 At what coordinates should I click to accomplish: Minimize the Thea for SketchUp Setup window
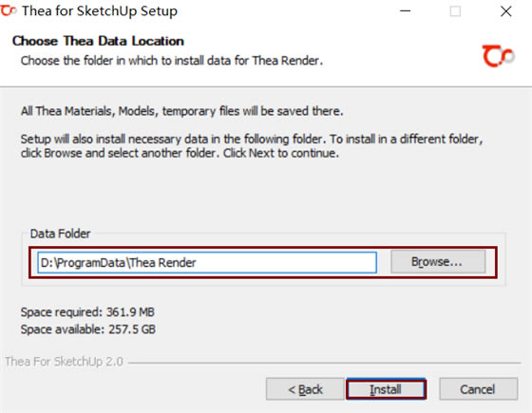tap(405, 11)
